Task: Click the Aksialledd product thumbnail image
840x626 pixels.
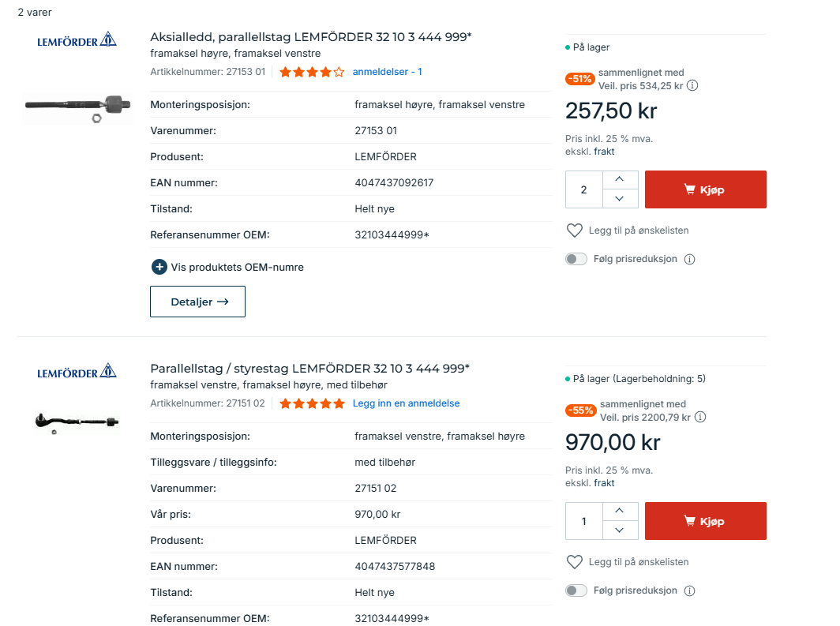Action: click(77, 106)
